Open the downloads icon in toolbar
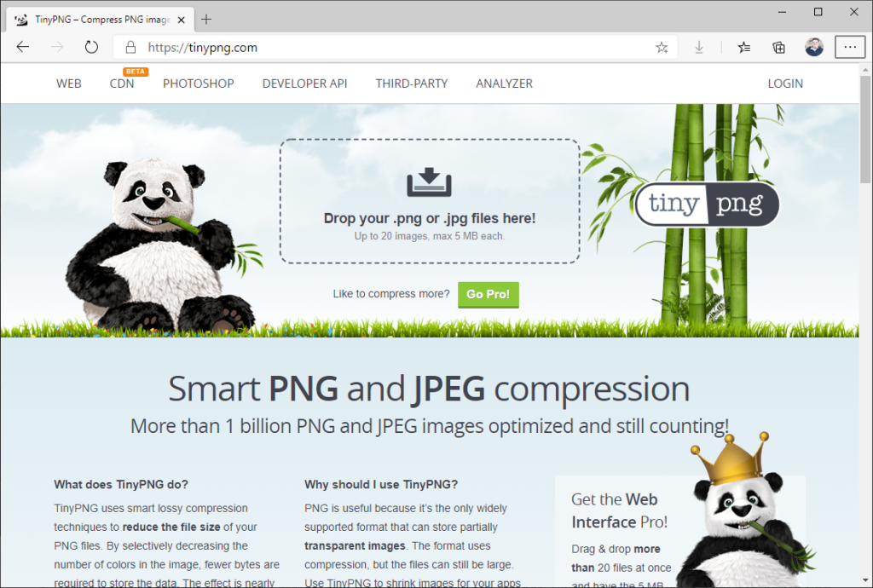The image size is (873, 588). (x=699, y=48)
